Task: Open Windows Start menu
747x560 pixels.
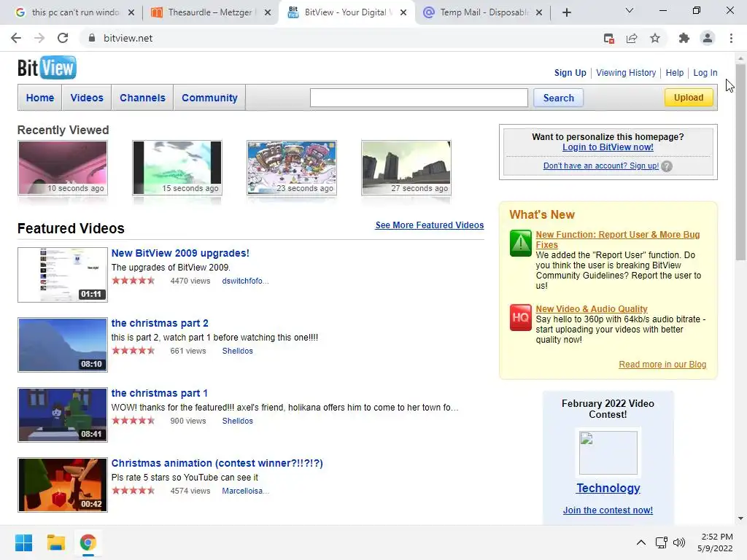Action: [23, 542]
